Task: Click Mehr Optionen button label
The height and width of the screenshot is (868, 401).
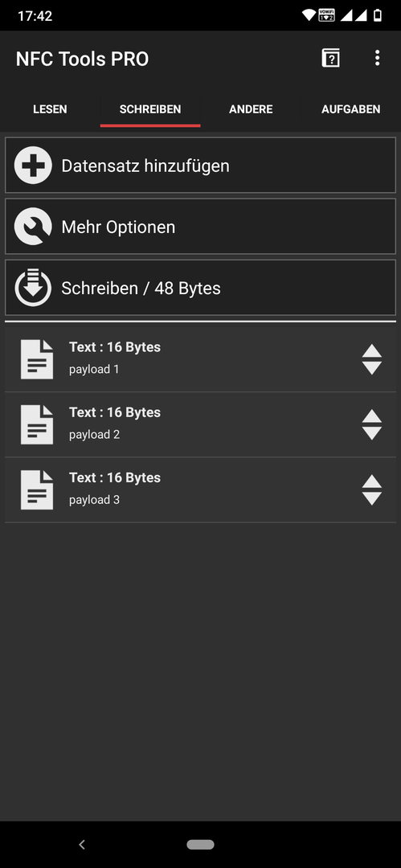Action: click(118, 227)
